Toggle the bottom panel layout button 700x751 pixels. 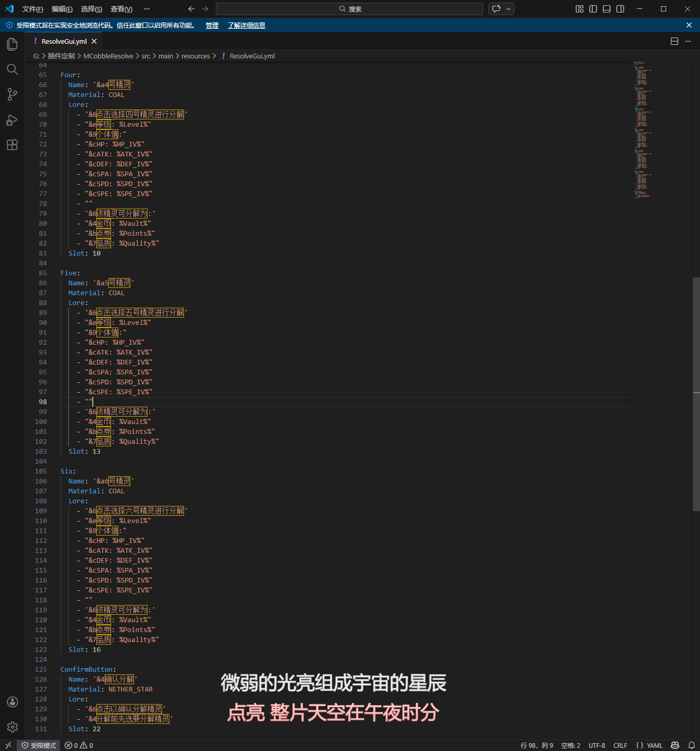(x=607, y=9)
